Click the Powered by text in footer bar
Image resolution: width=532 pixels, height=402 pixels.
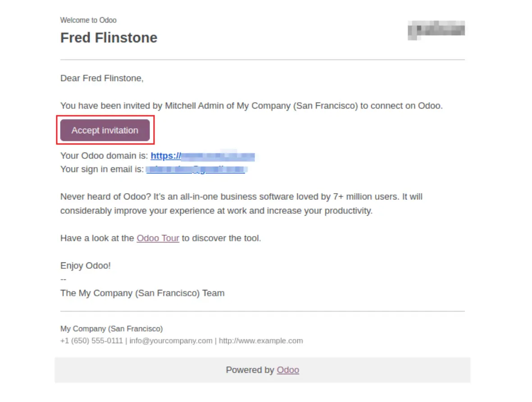[x=250, y=370]
